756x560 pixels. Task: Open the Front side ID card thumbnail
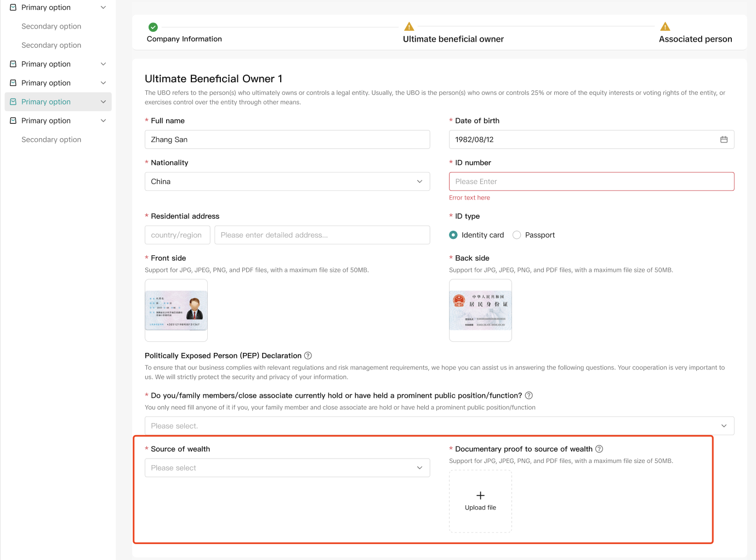[176, 310]
